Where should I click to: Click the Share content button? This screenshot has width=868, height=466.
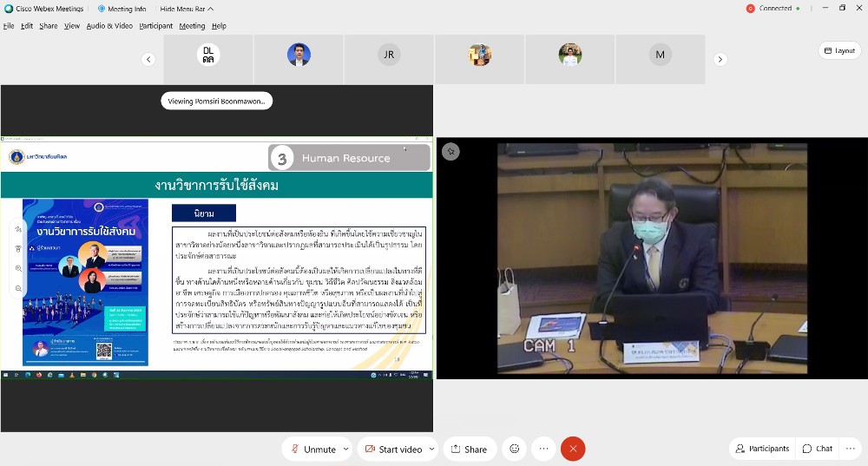pos(467,449)
